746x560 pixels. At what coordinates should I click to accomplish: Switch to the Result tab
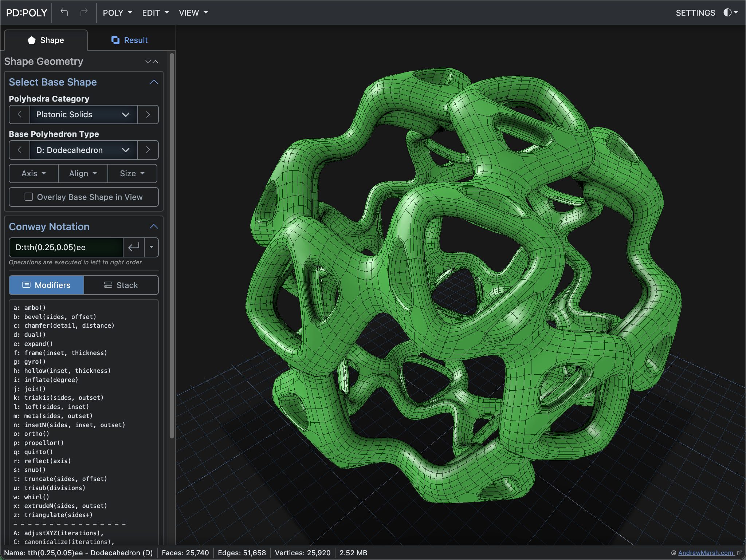pyautogui.click(x=130, y=40)
